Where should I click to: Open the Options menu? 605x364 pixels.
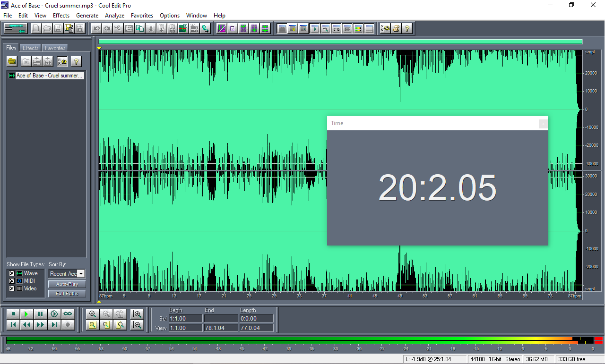click(x=170, y=16)
